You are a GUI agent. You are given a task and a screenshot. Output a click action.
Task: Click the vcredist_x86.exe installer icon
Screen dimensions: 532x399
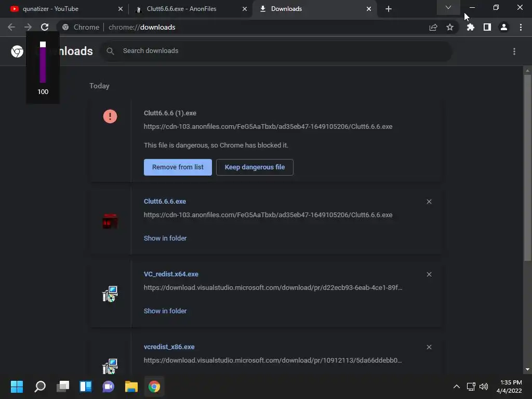pos(110,366)
